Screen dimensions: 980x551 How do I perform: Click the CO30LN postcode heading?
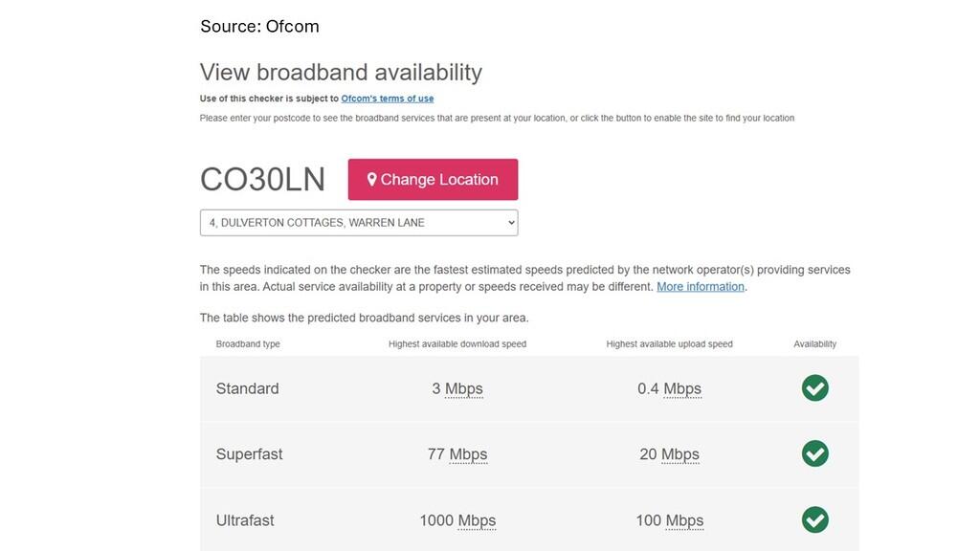262,179
